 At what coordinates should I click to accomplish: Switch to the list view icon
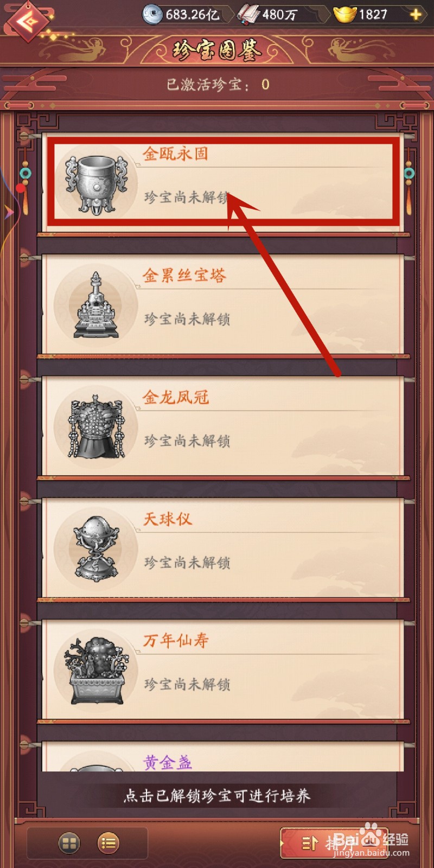[108, 843]
